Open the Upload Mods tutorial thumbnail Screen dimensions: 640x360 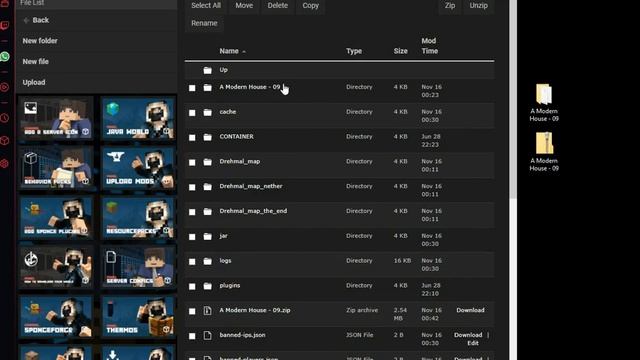click(138, 168)
